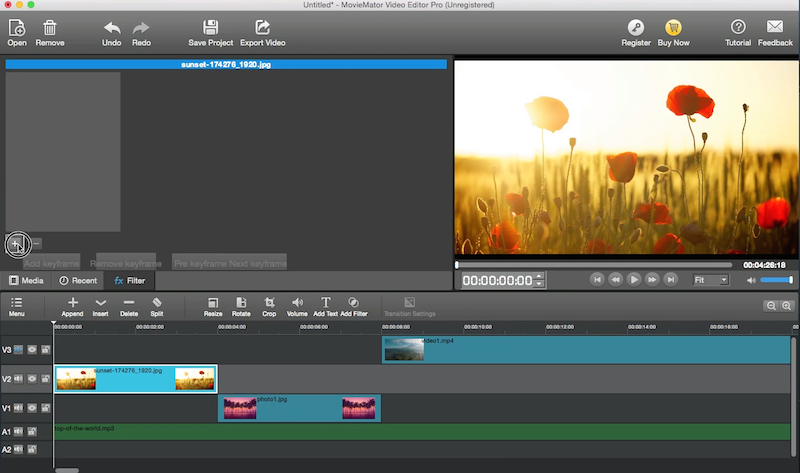Mute the A1 audio track

click(x=19, y=431)
